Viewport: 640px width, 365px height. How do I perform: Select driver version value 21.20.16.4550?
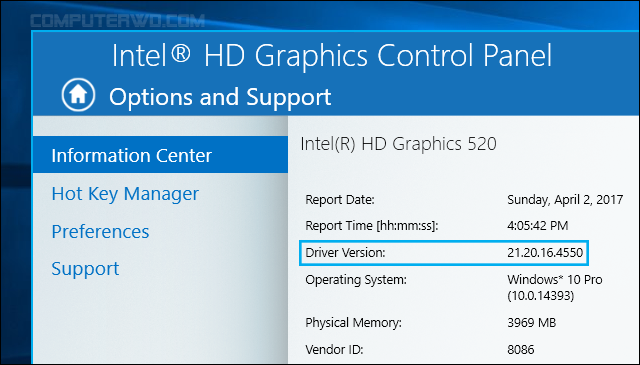tap(545, 253)
